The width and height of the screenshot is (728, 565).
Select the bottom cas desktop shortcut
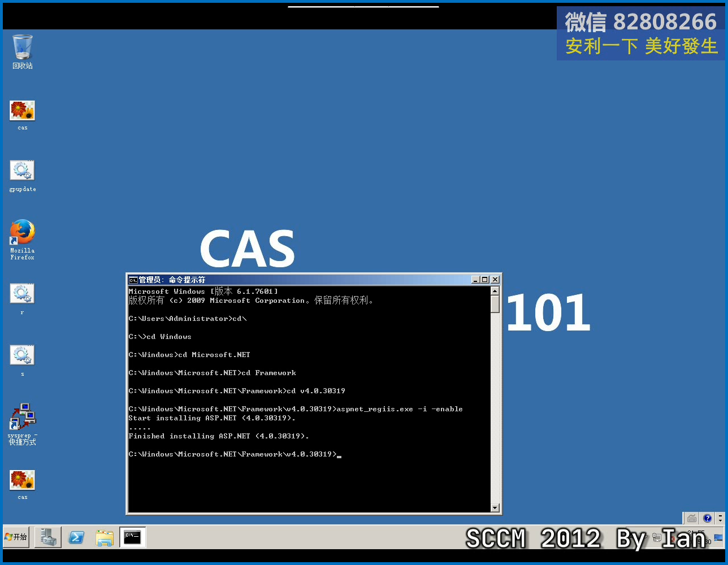(x=23, y=485)
